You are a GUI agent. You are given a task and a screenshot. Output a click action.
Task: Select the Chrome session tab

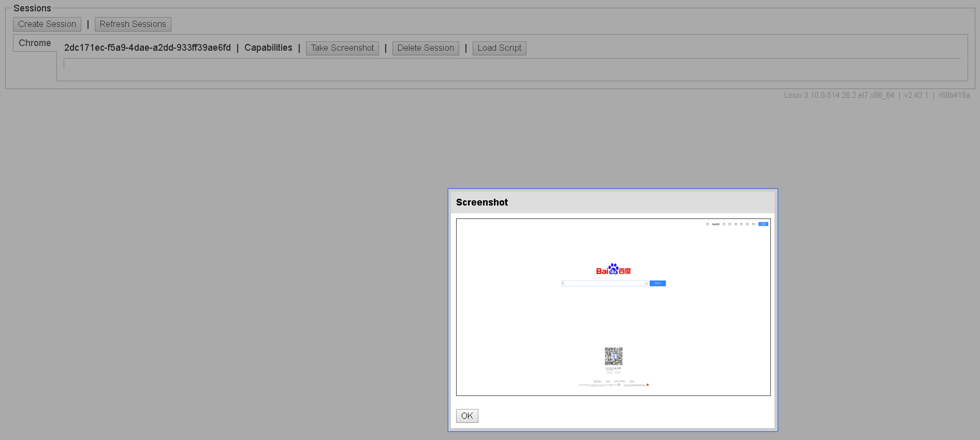[x=35, y=43]
